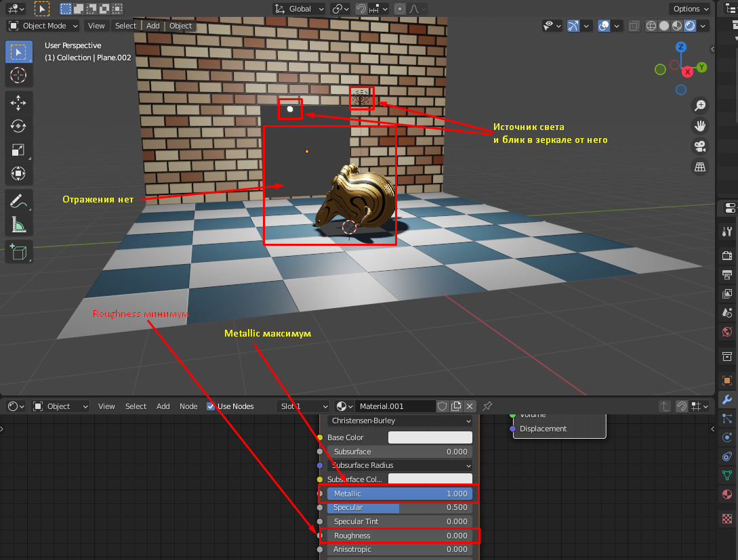The image size is (738, 560).
Task: Open the Slot 1 material slot dropdown
Action: (x=303, y=406)
